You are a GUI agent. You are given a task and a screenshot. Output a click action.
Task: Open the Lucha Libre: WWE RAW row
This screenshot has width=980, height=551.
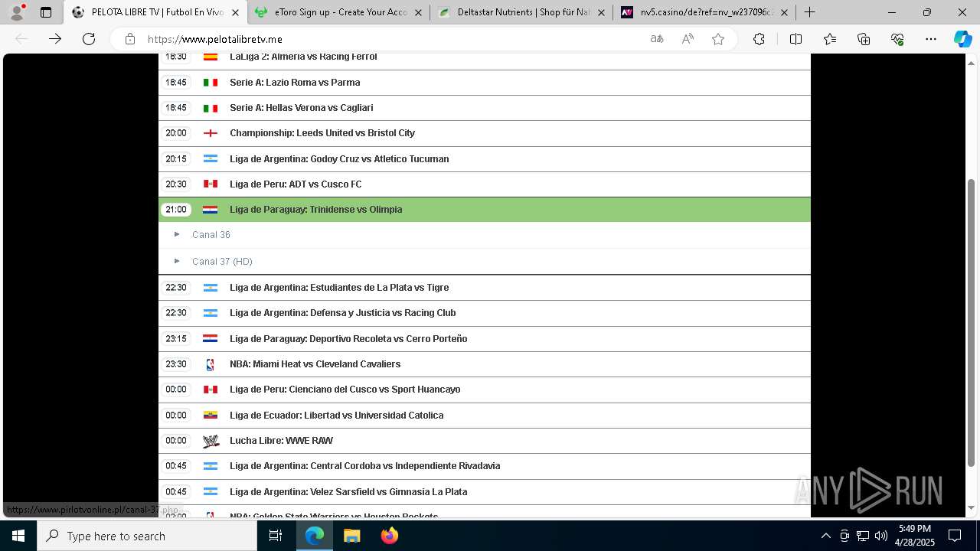coord(485,441)
